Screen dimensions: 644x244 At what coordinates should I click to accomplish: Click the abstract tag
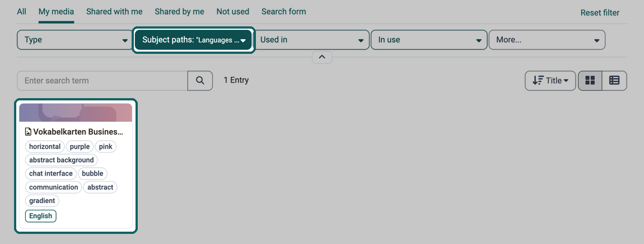tap(100, 187)
